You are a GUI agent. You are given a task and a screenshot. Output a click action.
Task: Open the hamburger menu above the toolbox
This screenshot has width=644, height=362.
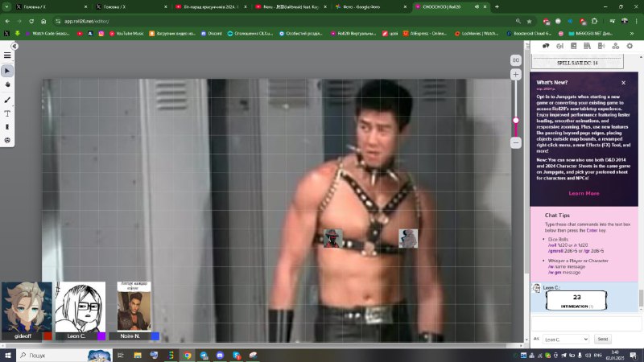(7, 56)
